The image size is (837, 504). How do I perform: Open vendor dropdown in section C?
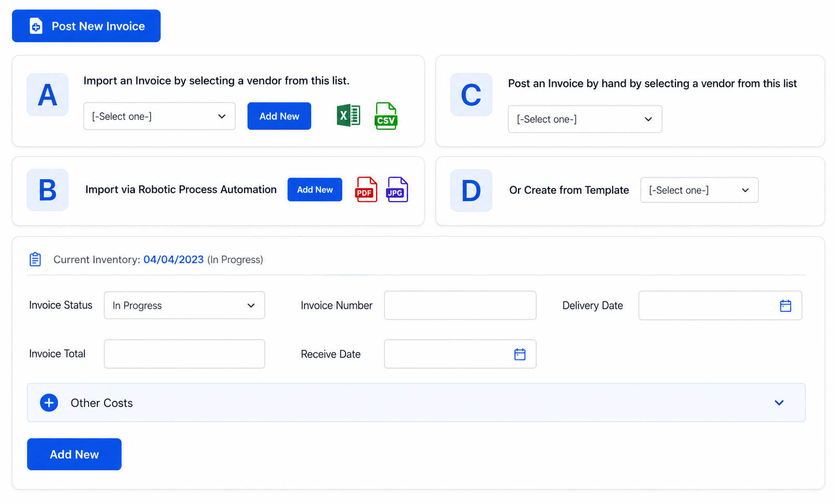(x=585, y=119)
